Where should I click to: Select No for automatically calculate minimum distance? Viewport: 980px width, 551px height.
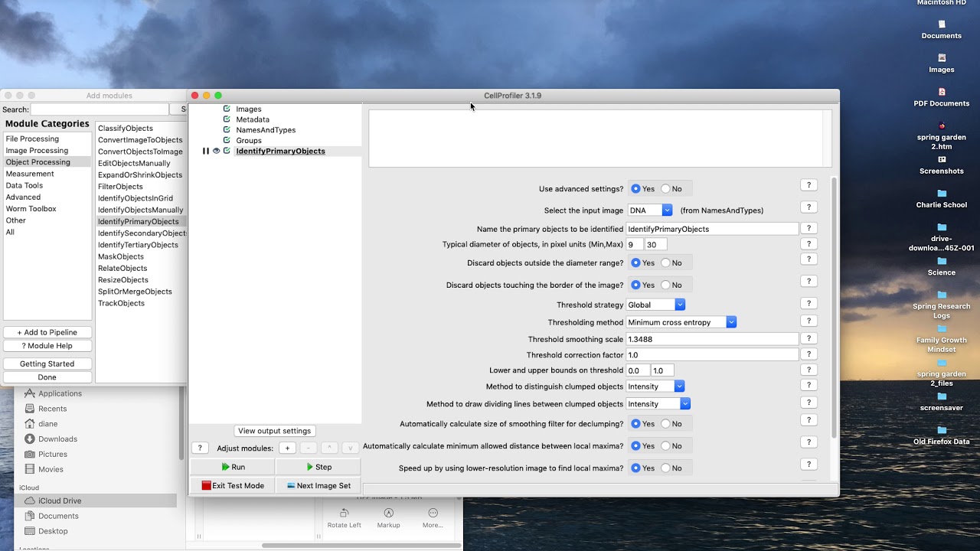click(665, 446)
